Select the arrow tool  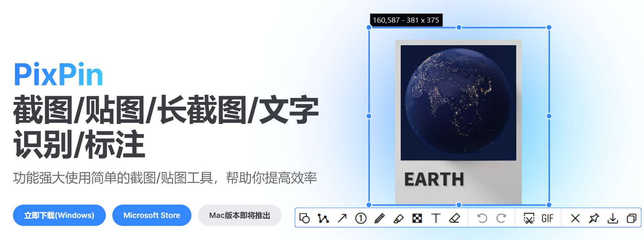tap(342, 218)
